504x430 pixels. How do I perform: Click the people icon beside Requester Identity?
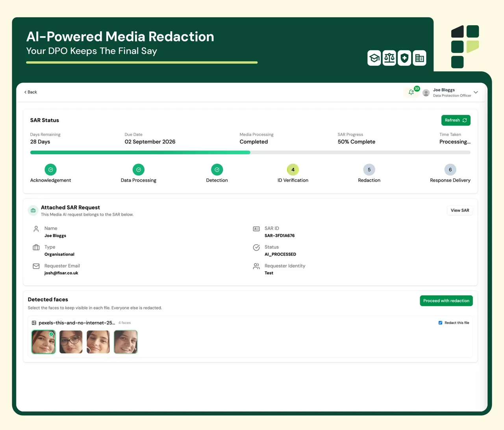pyautogui.click(x=256, y=266)
